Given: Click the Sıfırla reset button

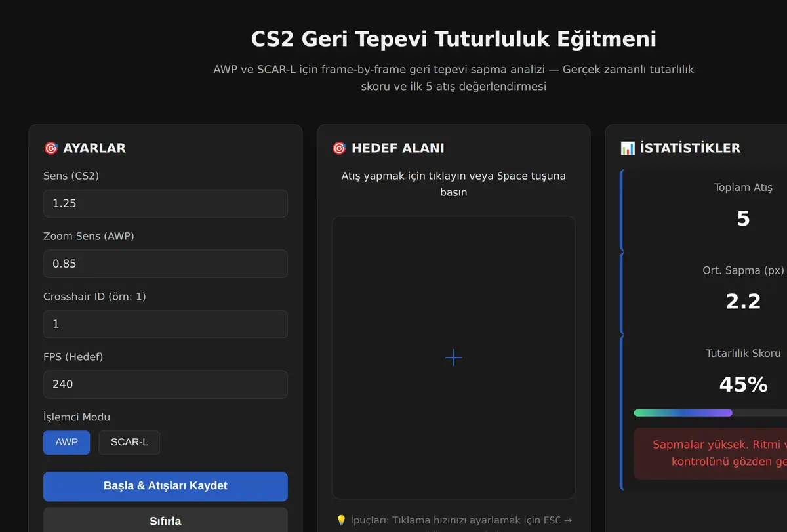Looking at the screenshot, I should (x=165, y=521).
